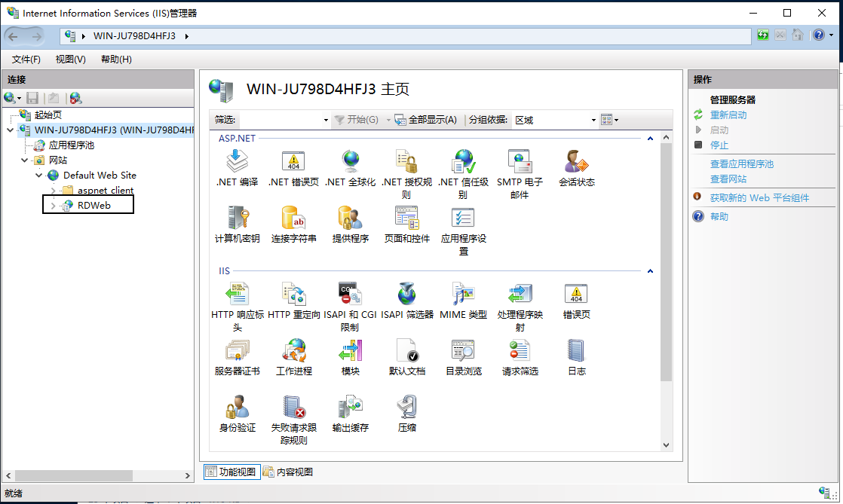Open the 身份验证 feature icon
Image resolution: width=843 pixels, height=504 pixels.
[x=238, y=407]
